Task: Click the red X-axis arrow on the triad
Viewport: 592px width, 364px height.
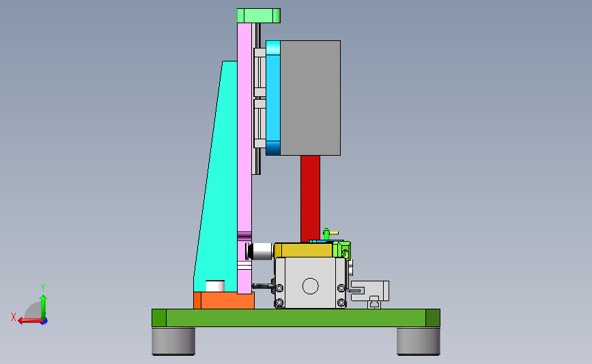Action: pos(29,321)
